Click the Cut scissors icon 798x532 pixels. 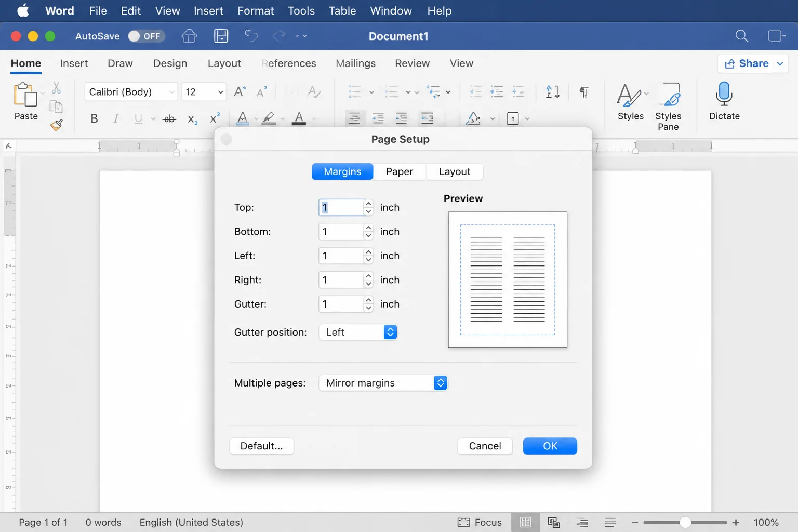[x=56, y=87]
